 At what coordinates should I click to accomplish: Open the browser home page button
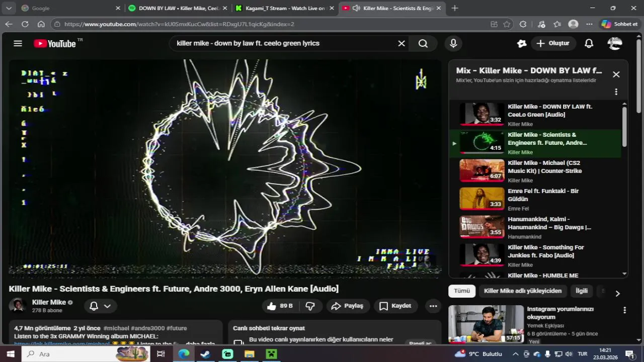[41, 24]
